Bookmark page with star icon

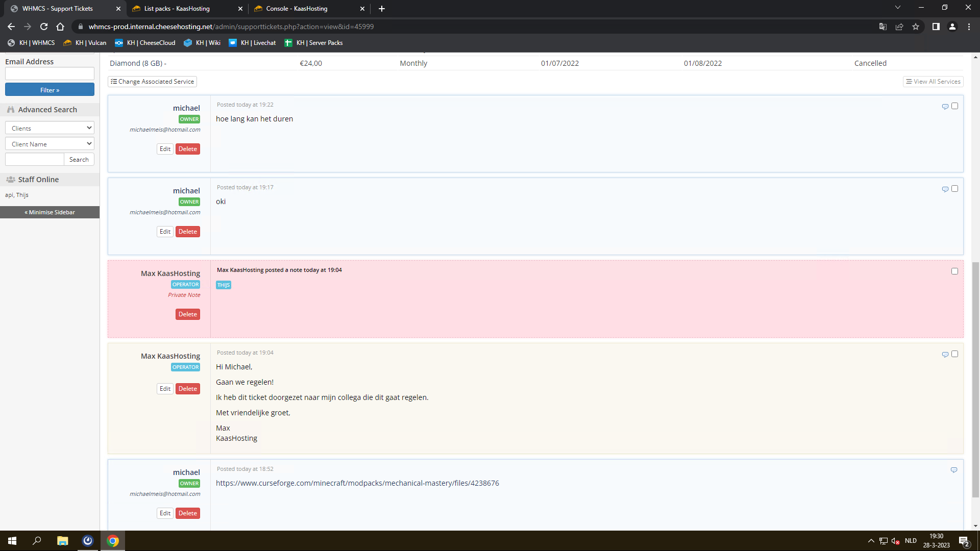point(916,27)
